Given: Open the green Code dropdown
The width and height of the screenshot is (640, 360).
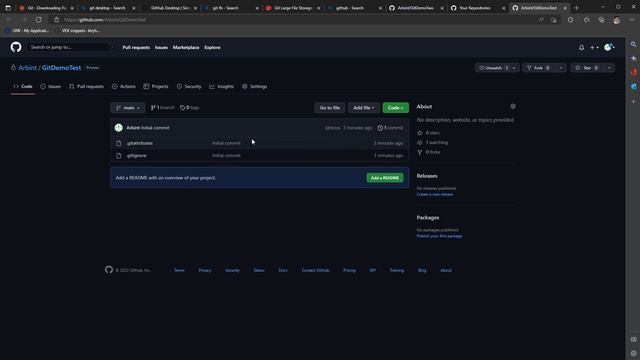Looking at the screenshot, I should [396, 108].
